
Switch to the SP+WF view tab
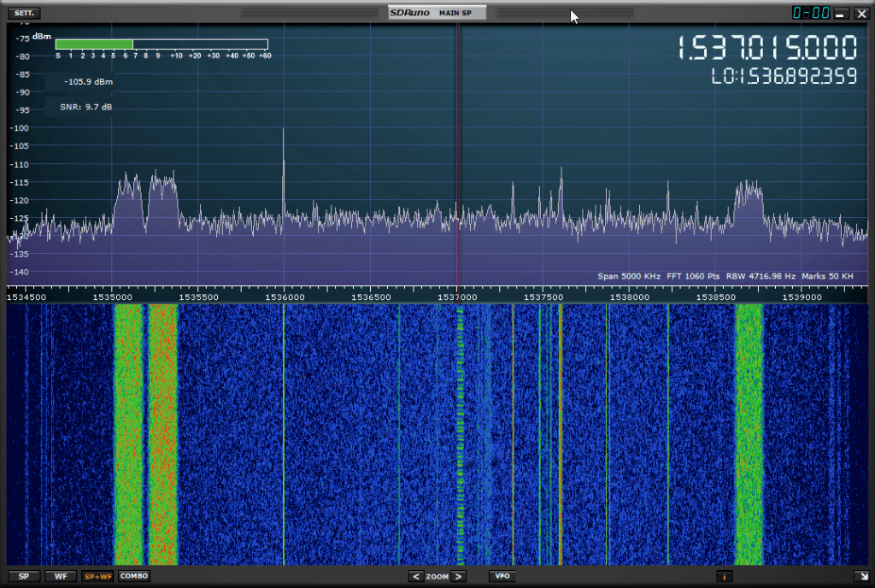pos(98,576)
